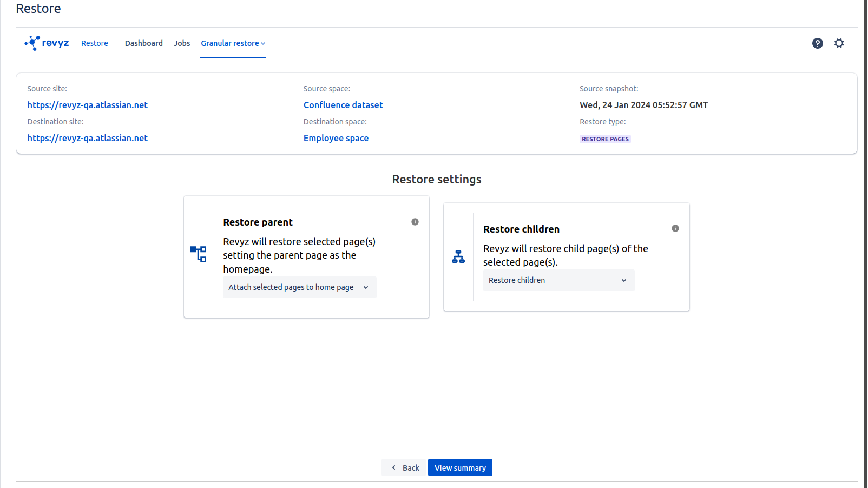The height and width of the screenshot is (488, 868).
Task: Expand the Granular restore menu
Action: pos(233,43)
